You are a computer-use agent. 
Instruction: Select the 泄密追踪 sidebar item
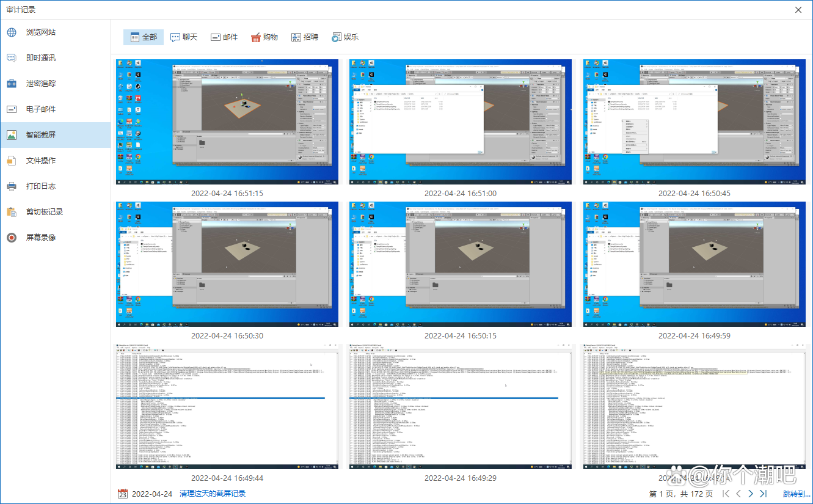[40, 84]
